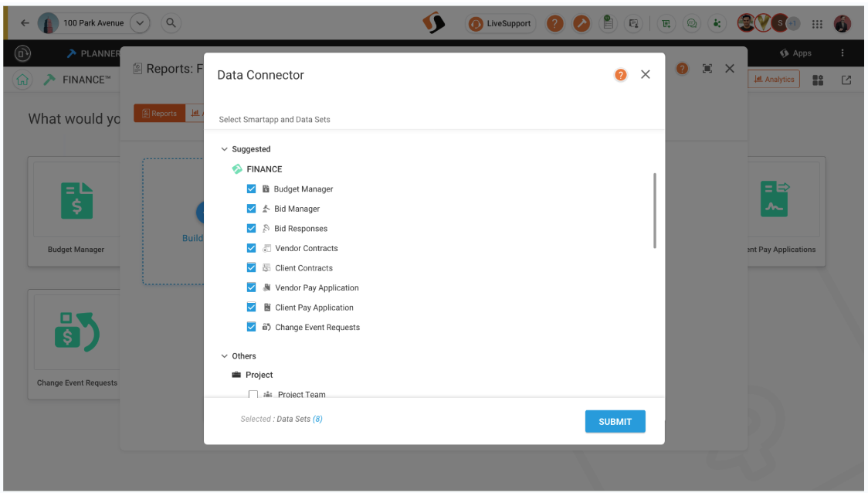This screenshot has height=493, width=868.
Task: Click the Change Event Requests row icon
Action: pos(267,327)
